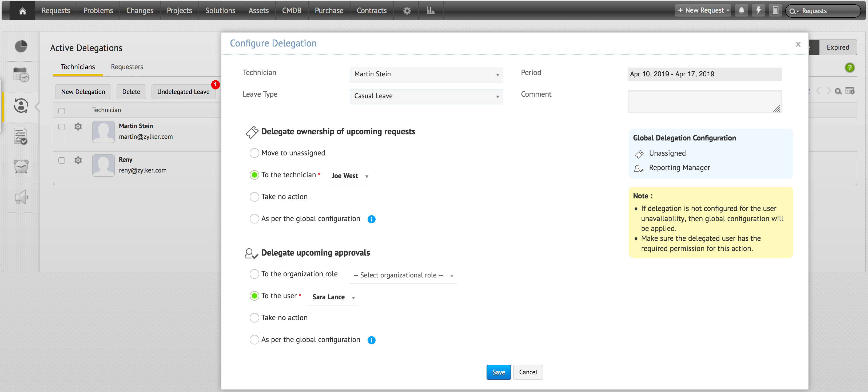The width and height of the screenshot is (868, 392).
Task: Open the Select organizational role dropdown
Action: point(403,276)
